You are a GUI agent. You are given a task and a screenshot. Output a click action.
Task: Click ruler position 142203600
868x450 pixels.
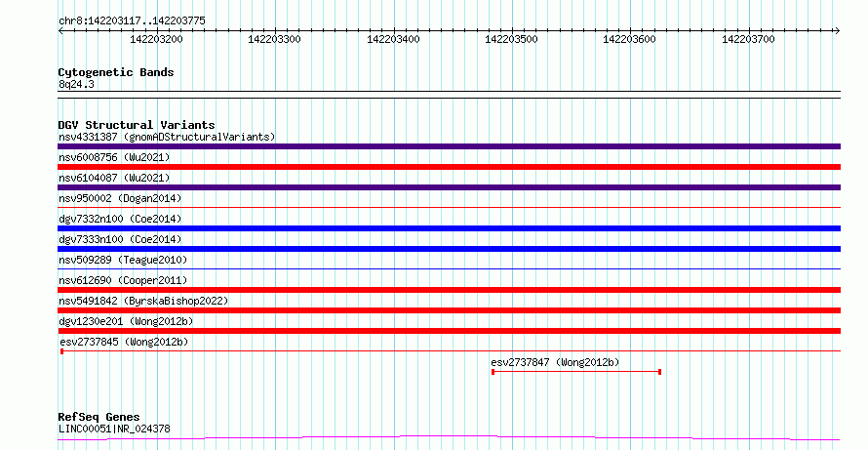629,39
